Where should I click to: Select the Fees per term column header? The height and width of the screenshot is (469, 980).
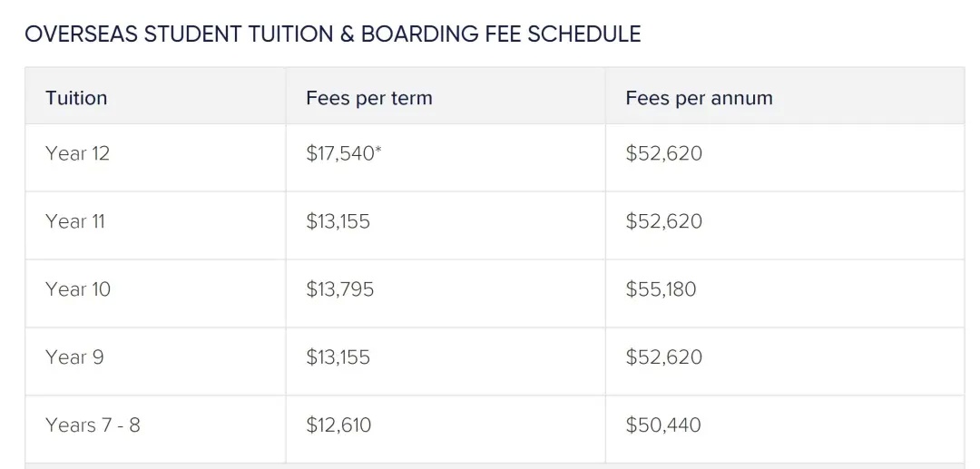click(x=368, y=98)
